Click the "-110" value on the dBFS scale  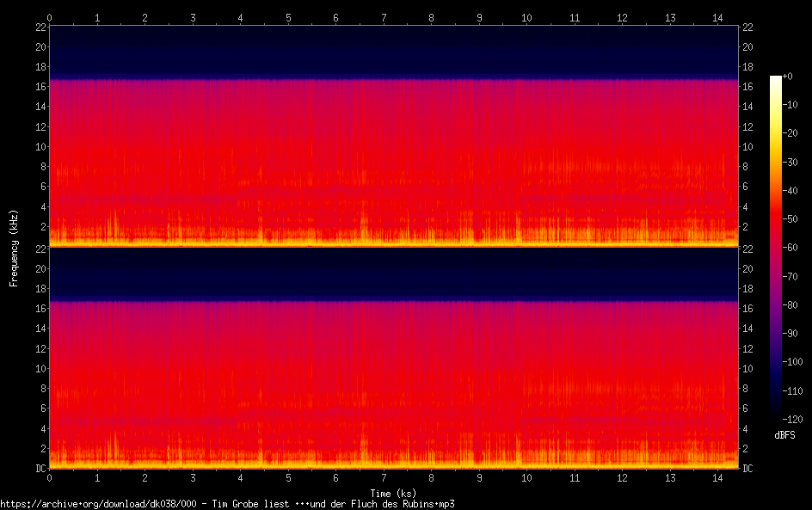[793, 391]
